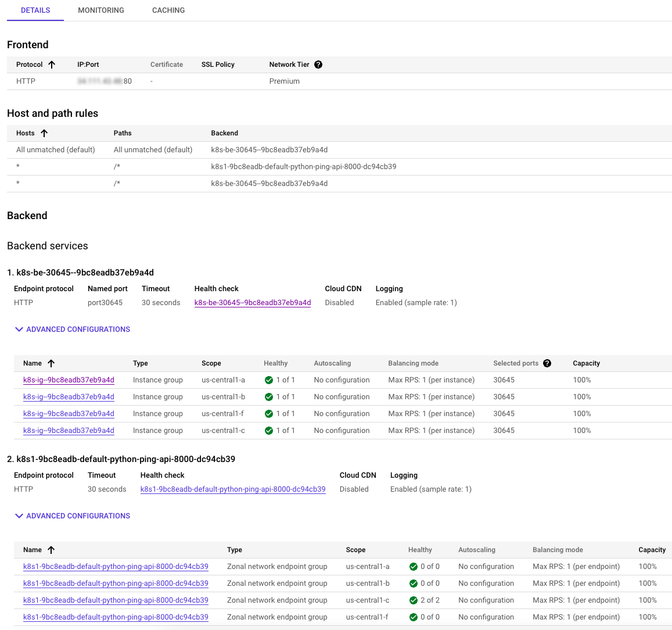Open health check link k8s-be-30645--9bc8eadb37eb9a4d
Image resolution: width=672 pixels, height=630 pixels.
click(x=253, y=303)
